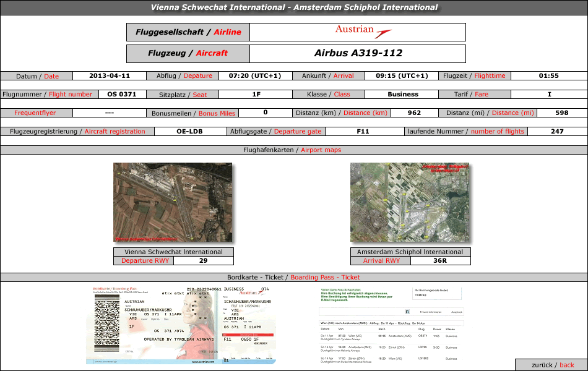This screenshot has height=371, width=588.
Task: Click the Bordkarte - Ticket section heading
Action: [x=294, y=277]
